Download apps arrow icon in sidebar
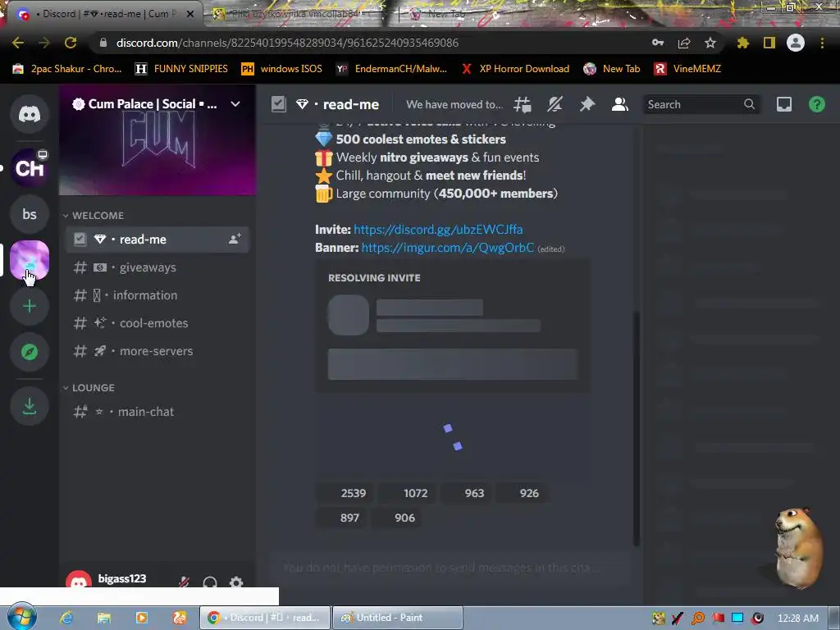Viewport: 840px width, 630px height. coord(30,406)
